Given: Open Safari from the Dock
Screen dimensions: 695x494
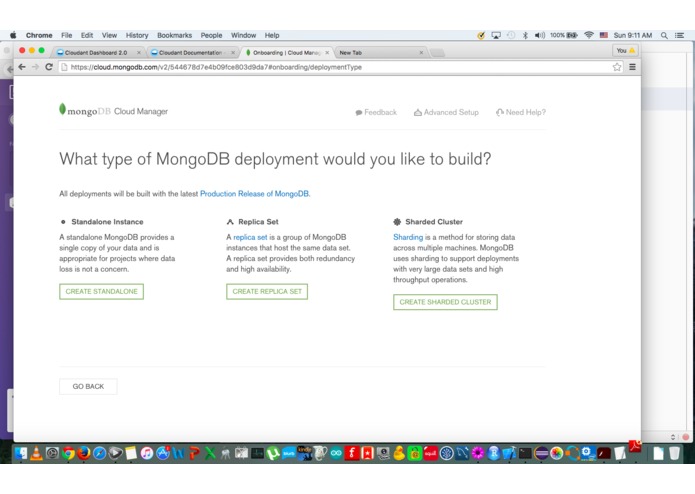Looking at the screenshot, I should pyautogui.click(x=99, y=453).
